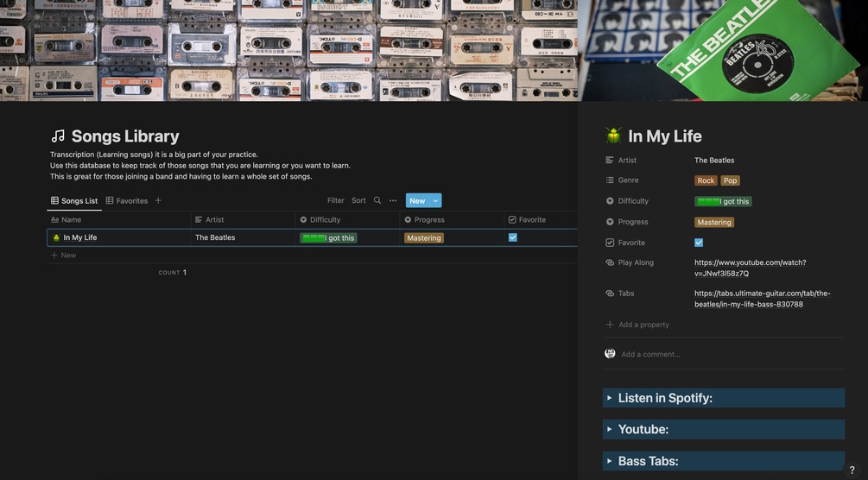This screenshot has width=868, height=480.
Task: Click the Play Along link property icon
Action: click(610, 262)
